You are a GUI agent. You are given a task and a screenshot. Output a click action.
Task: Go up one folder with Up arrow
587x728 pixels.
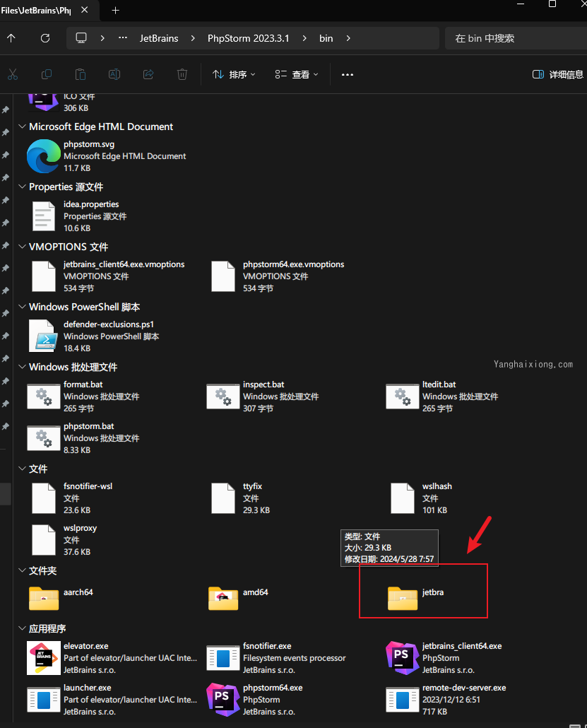11,38
